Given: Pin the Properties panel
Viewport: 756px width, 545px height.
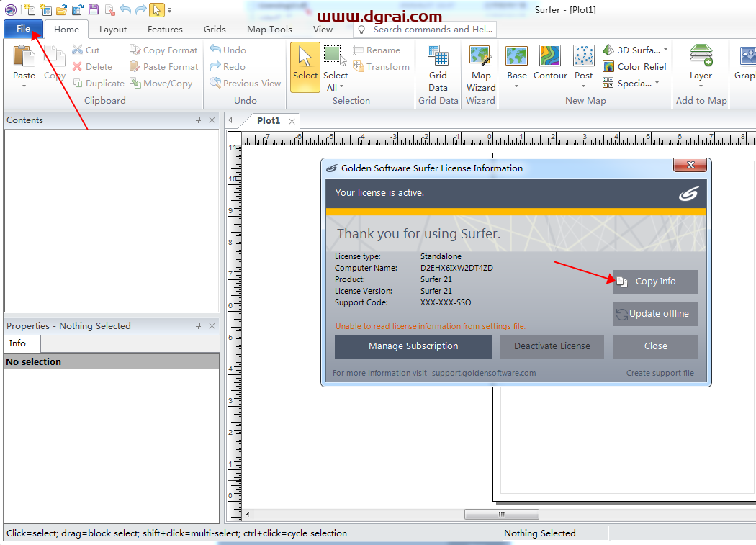Looking at the screenshot, I should [x=198, y=325].
